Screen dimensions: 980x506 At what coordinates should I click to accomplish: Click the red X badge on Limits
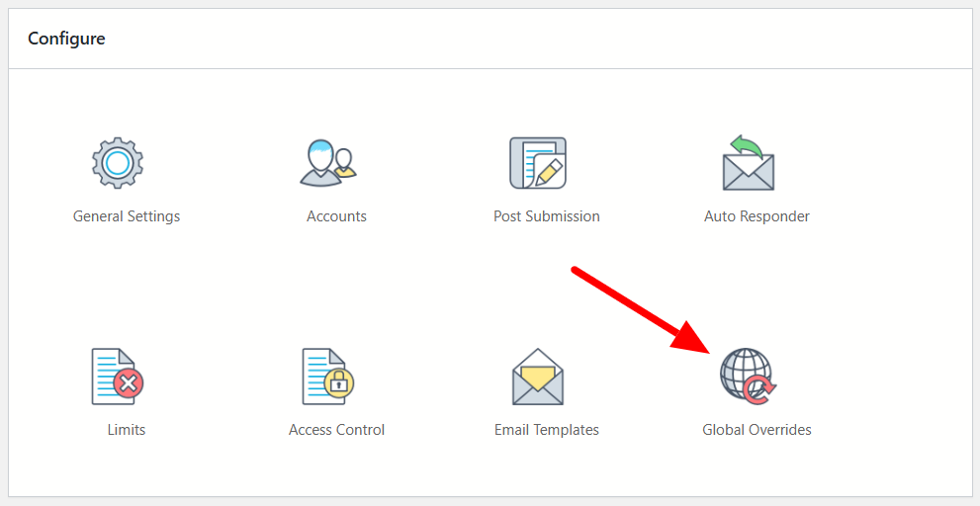click(x=130, y=384)
